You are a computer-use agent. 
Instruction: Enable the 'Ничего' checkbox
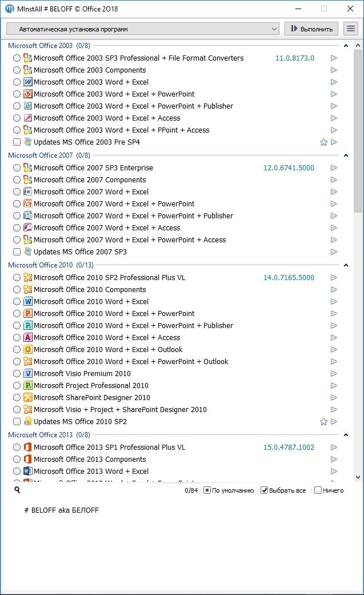coord(318,490)
